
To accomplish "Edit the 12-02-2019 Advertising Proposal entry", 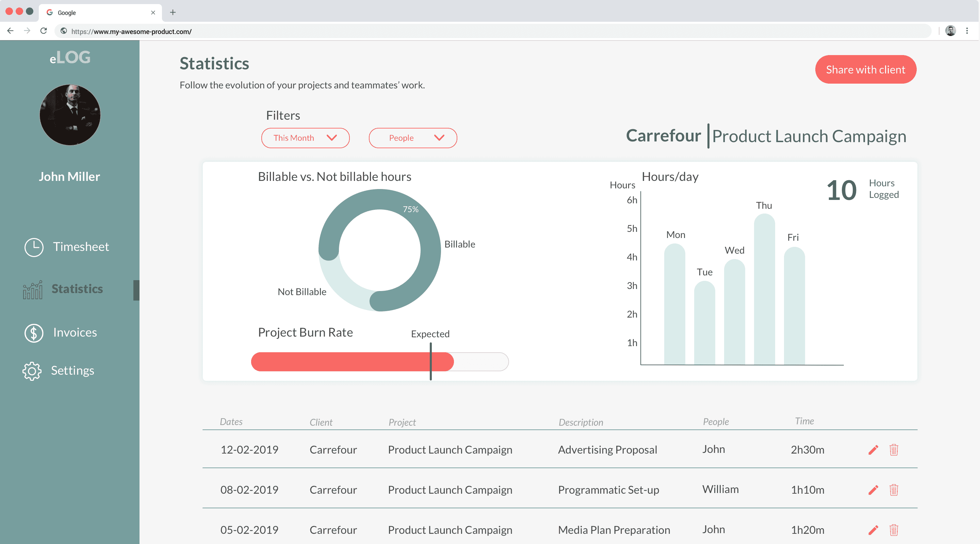I will click(873, 450).
